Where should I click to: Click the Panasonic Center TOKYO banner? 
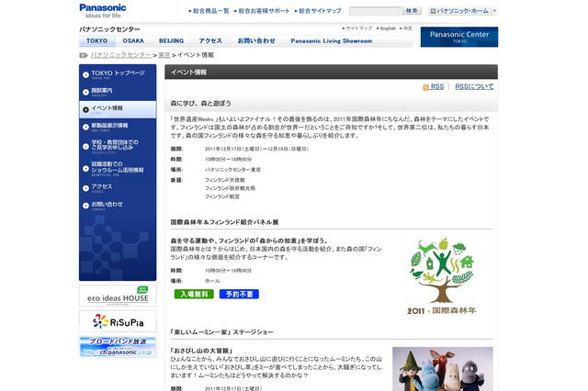click(459, 36)
